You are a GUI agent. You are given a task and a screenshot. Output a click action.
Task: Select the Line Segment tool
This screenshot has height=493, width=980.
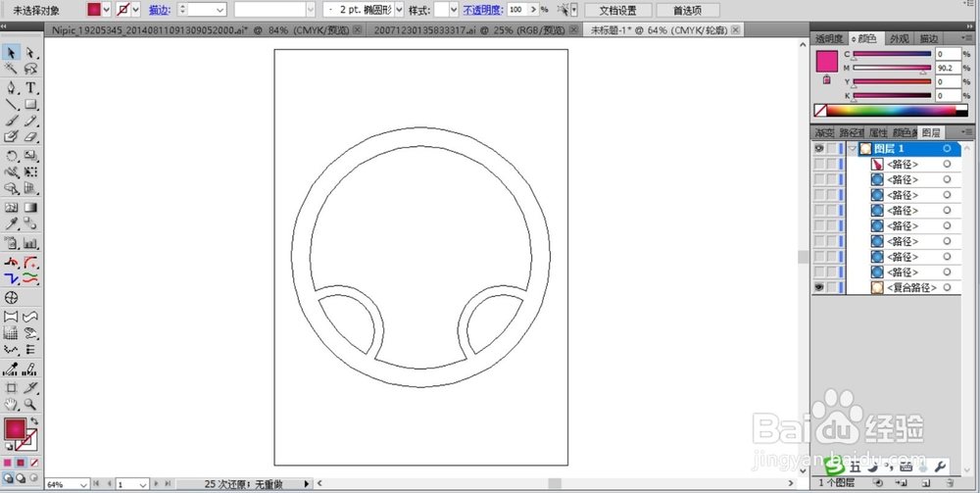coord(11,104)
